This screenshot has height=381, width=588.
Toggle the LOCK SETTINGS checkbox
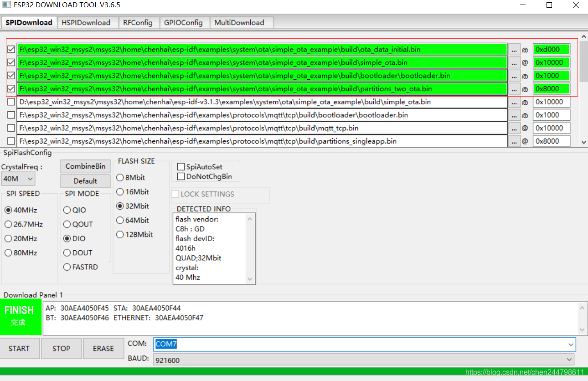175,194
